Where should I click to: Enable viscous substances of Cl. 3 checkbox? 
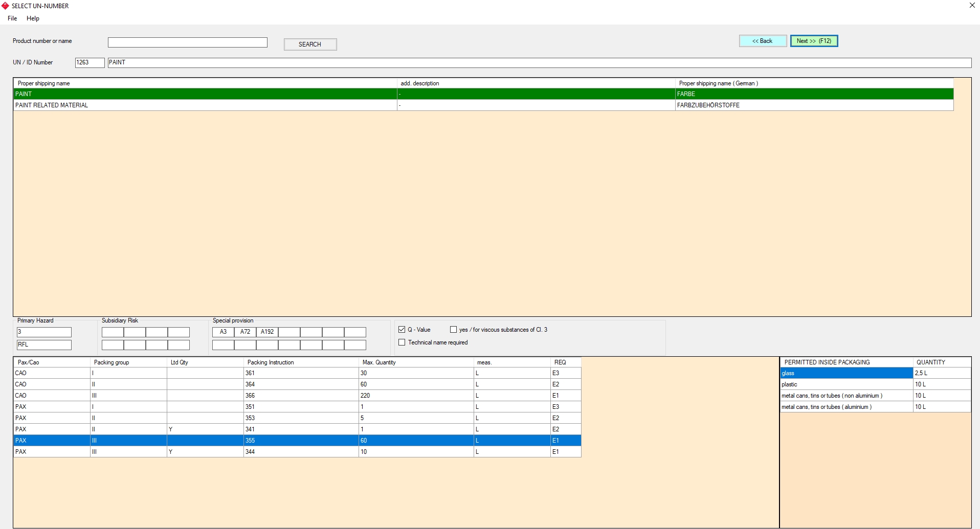pyautogui.click(x=454, y=330)
